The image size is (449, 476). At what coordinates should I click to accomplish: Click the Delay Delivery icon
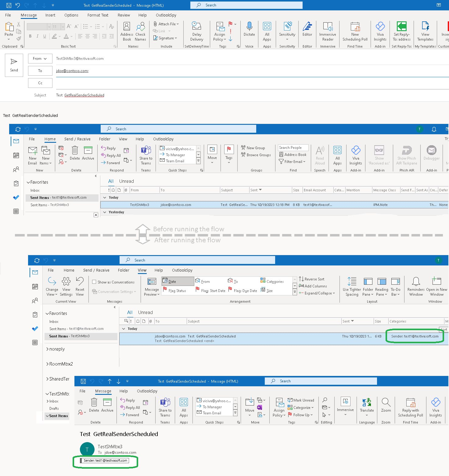(197, 31)
